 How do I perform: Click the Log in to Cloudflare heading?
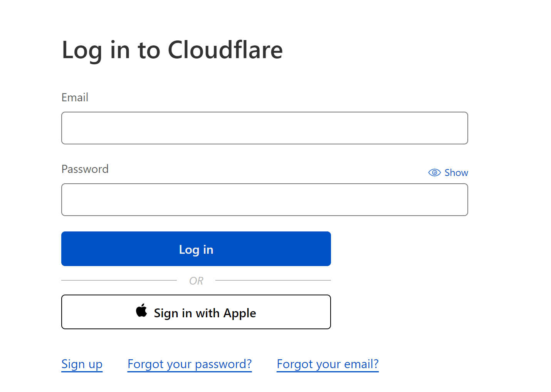click(x=172, y=50)
